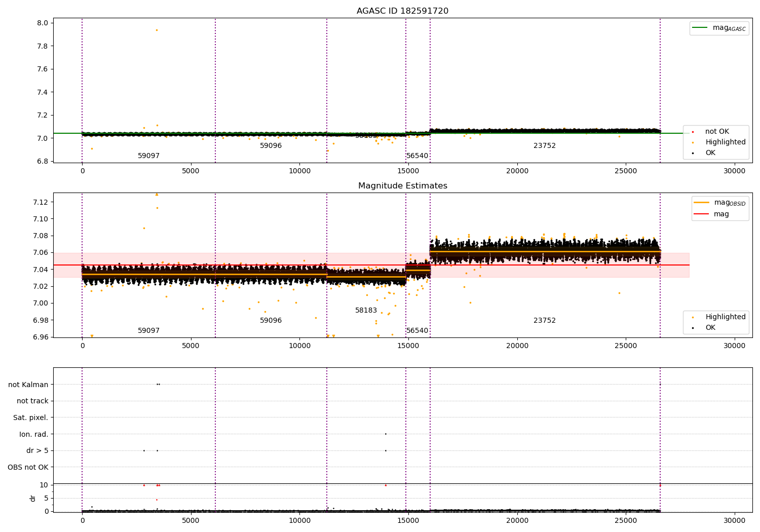
Task: Click the 5 tick on the dr axis
Action: click(x=46, y=499)
